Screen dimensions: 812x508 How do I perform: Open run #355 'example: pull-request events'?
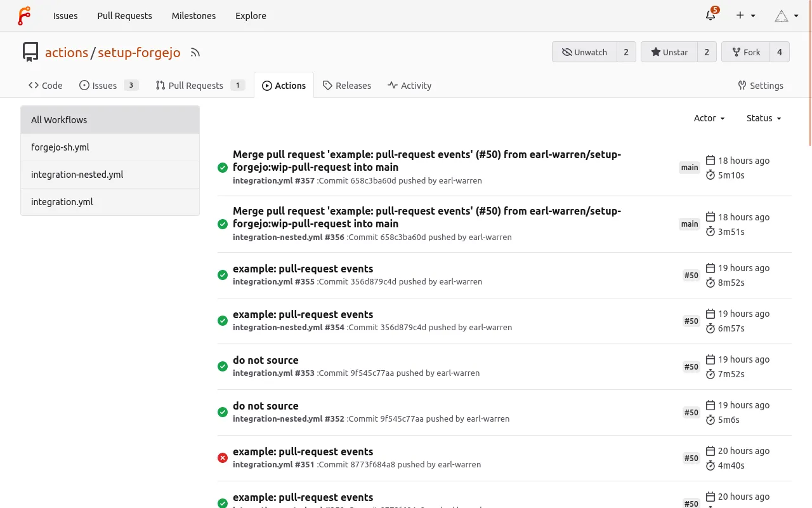tap(303, 269)
